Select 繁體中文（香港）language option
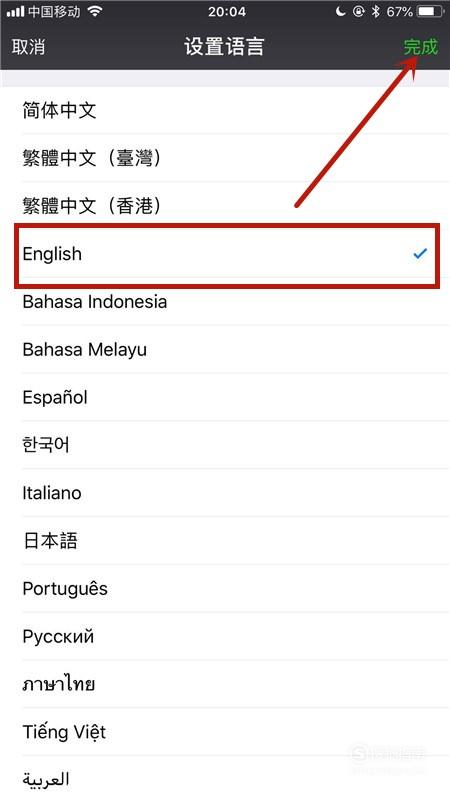The width and height of the screenshot is (450, 800). click(x=225, y=206)
